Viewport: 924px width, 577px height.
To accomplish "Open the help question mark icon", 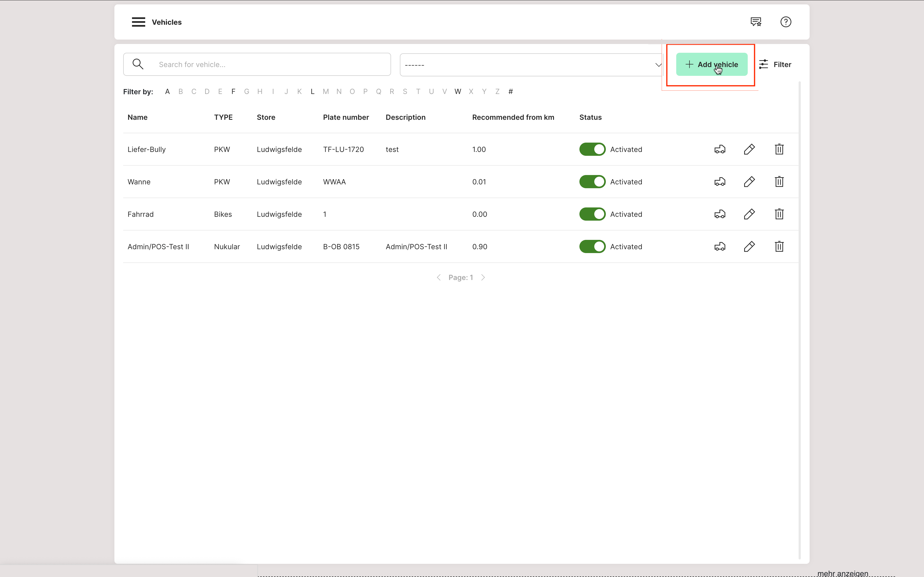I will 785,22.
